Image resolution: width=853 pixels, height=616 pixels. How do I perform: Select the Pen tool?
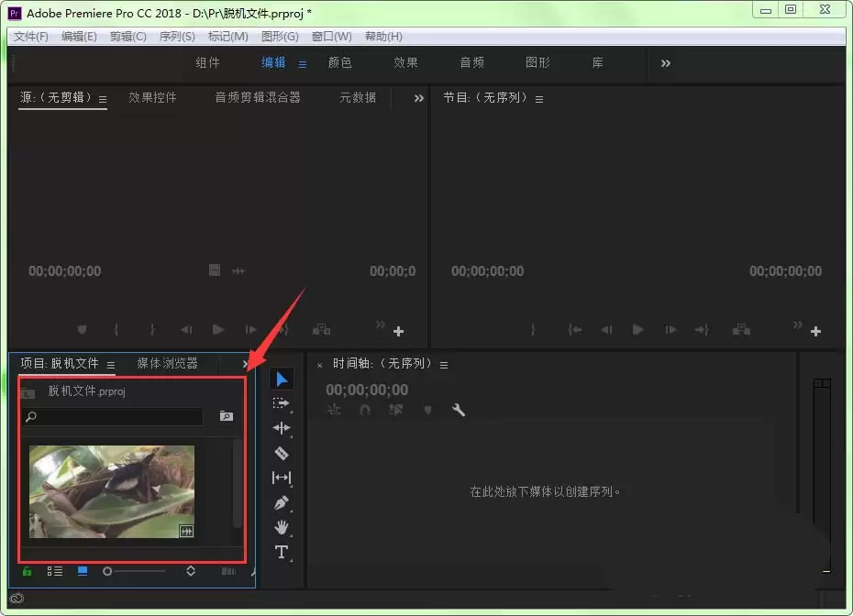pyautogui.click(x=282, y=503)
